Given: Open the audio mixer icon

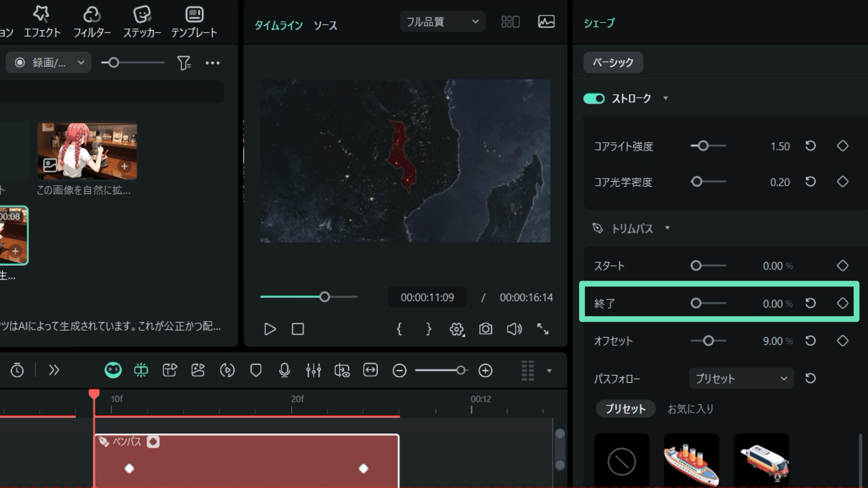Looking at the screenshot, I should tap(313, 371).
